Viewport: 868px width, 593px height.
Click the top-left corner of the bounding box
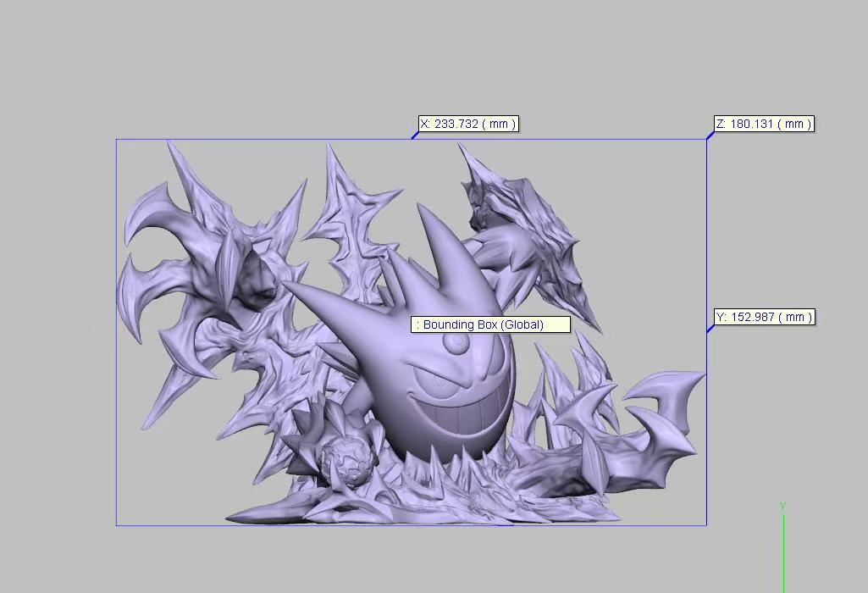click(115, 138)
